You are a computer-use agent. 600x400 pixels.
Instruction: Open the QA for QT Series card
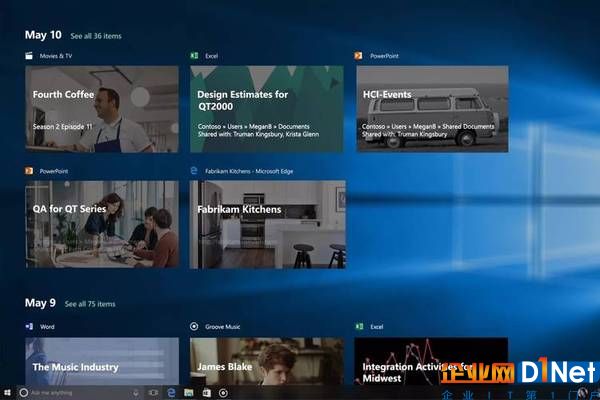(x=102, y=224)
